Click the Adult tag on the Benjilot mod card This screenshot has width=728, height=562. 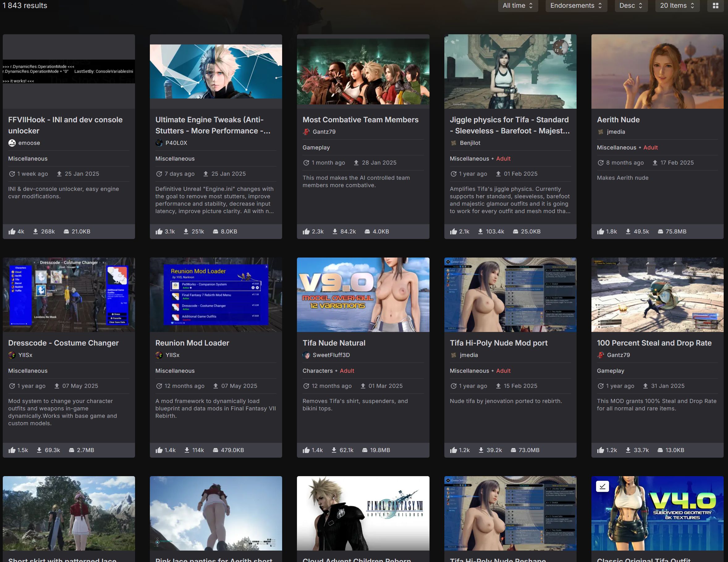click(503, 159)
